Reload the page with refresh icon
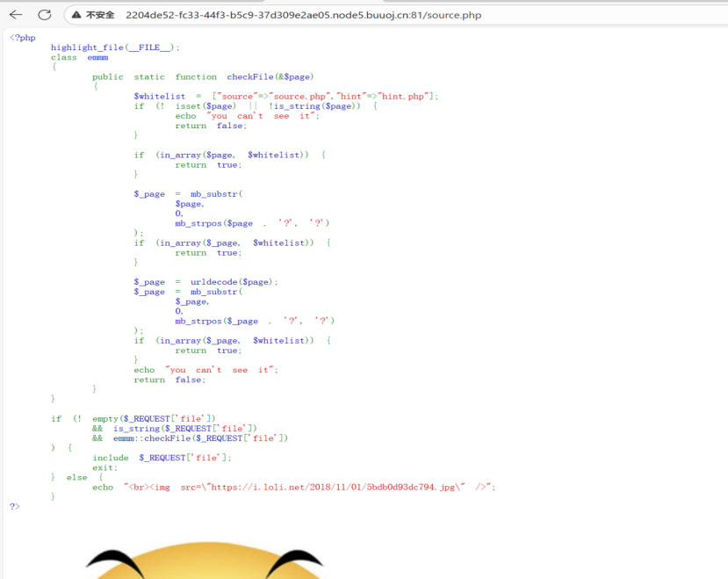Image resolution: width=728 pixels, height=579 pixels. 45,15
